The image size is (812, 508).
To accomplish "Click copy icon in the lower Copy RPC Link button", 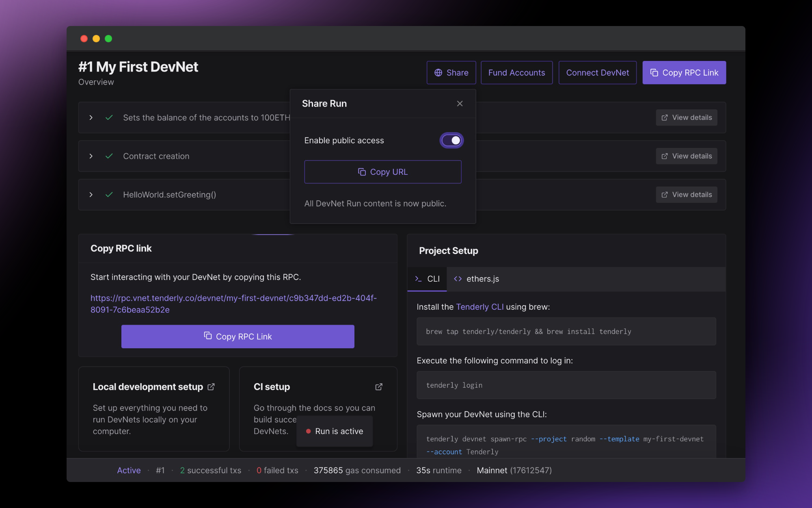I will point(207,336).
